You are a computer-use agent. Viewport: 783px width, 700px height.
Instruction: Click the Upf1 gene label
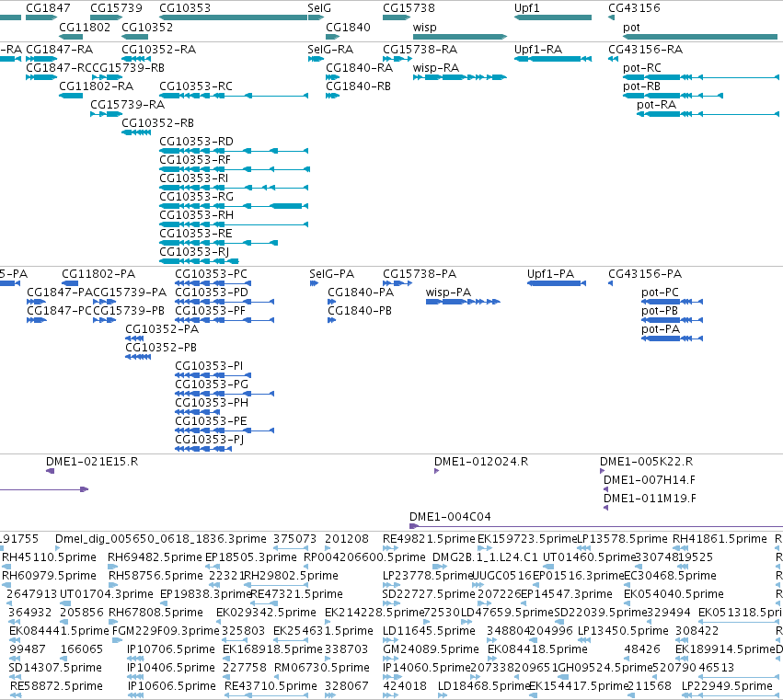[527, 8]
